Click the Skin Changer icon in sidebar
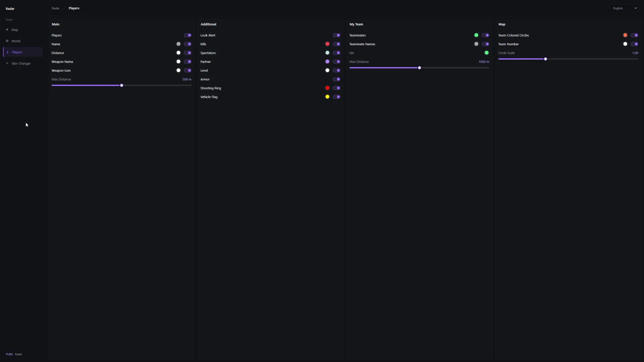Screen dimensions: 644x362 click(7, 63)
